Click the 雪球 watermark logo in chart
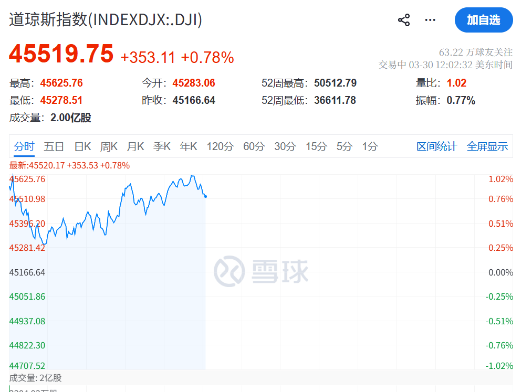 click(x=261, y=271)
